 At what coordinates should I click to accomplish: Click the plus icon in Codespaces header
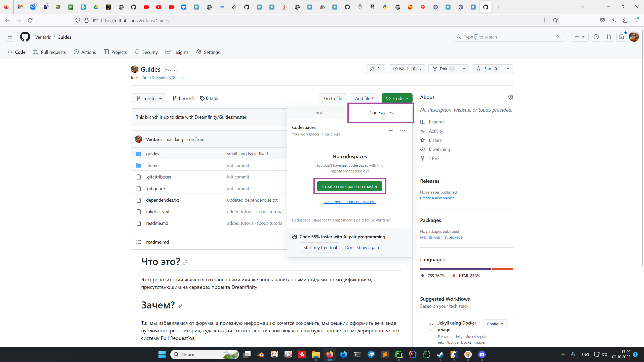(391, 130)
